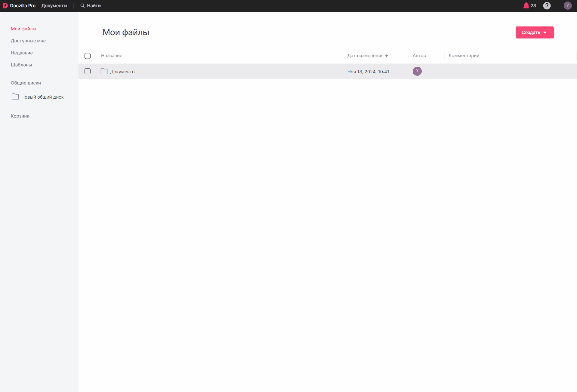
Task: Click the search magnifier icon
Action: pyautogui.click(x=82, y=6)
